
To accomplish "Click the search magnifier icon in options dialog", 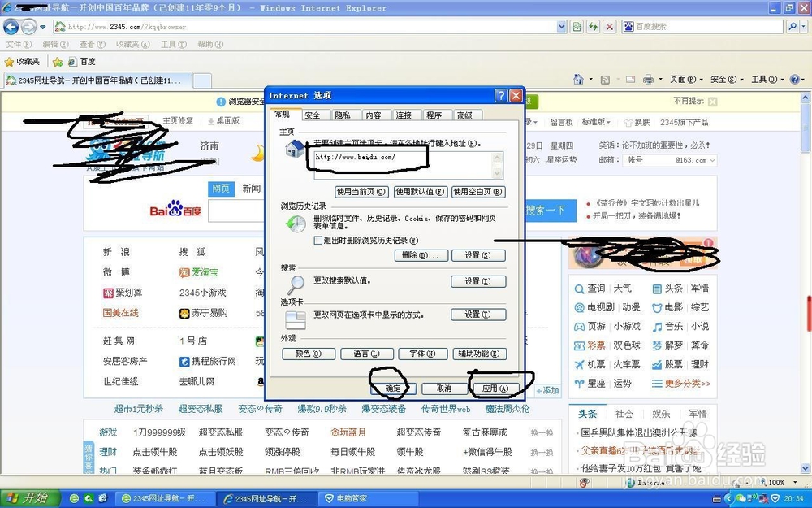I will [x=296, y=284].
